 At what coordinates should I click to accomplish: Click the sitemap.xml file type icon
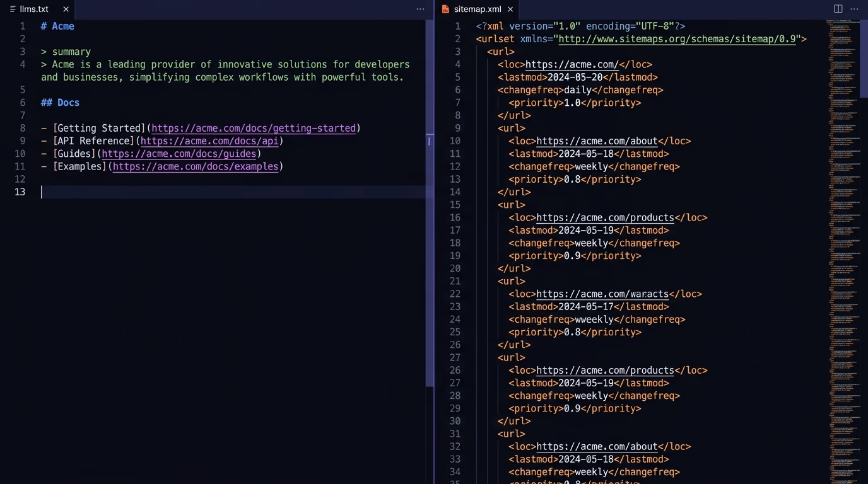[445, 9]
